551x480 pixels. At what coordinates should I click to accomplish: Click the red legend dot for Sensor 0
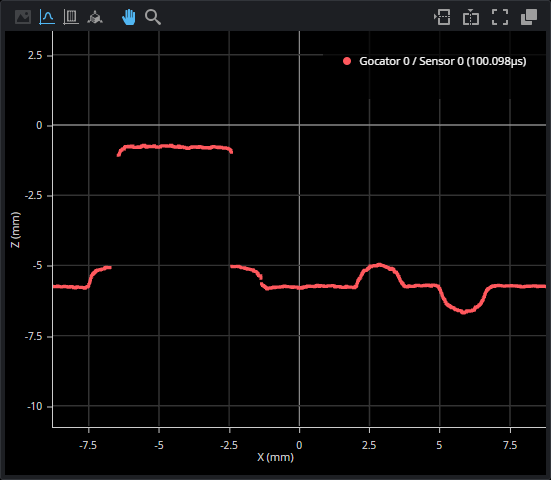347,61
